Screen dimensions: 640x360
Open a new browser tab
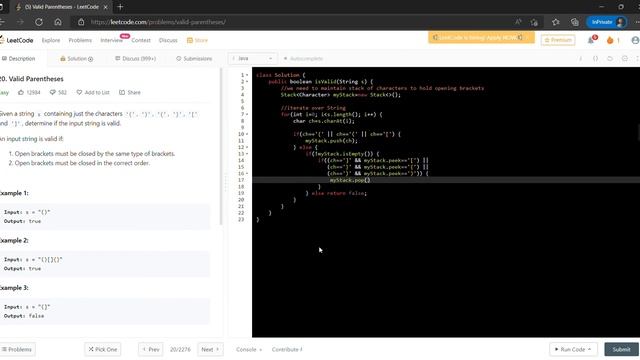[120, 7]
